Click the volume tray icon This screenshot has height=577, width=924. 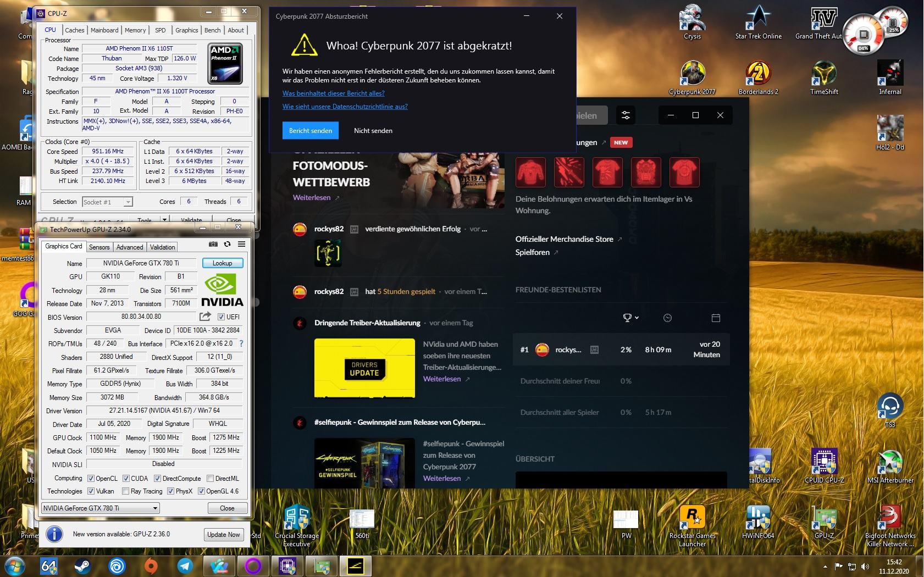pyautogui.click(x=865, y=567)
